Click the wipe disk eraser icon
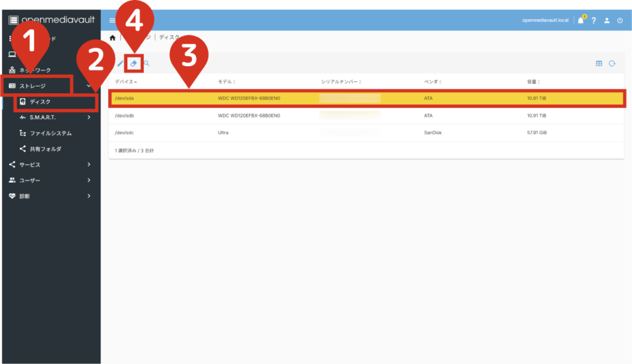The image size is (632, 364). 134,64
